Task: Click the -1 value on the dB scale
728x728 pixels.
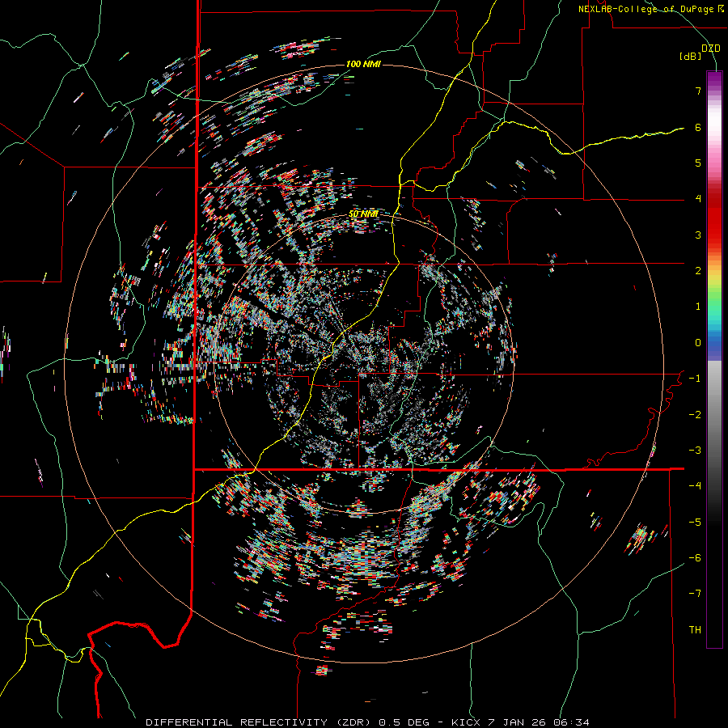Action: [695, 379]
